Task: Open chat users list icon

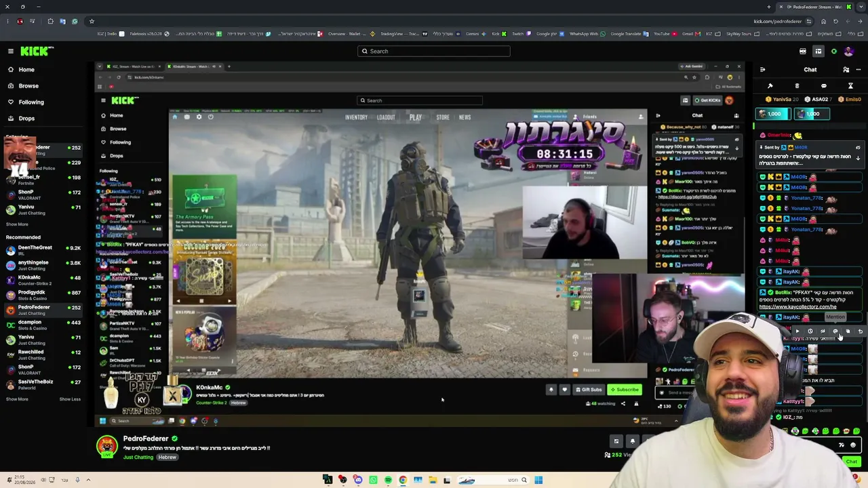Action: click(x=846, y=70)
